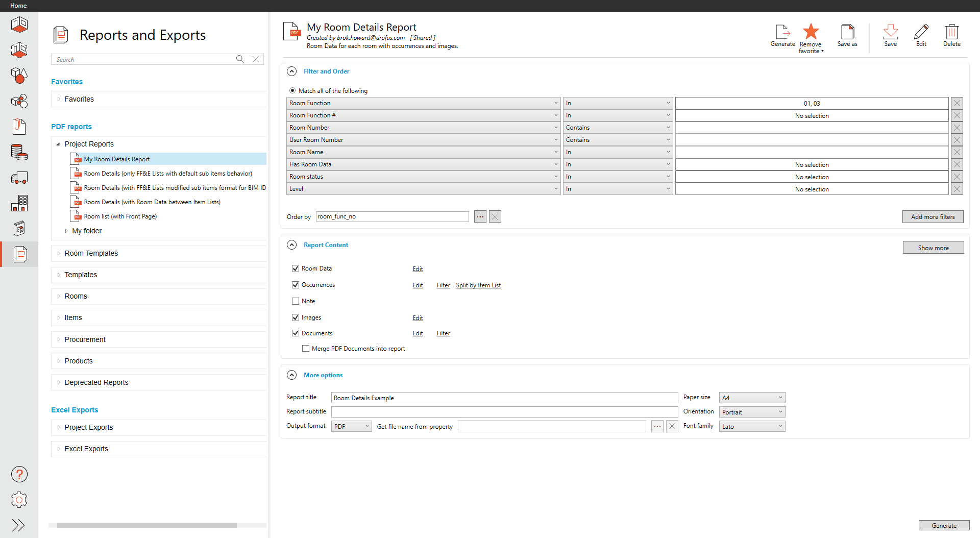Image resolution: width=980 pixels, height=538 pixels.
Task: Open the Paper size dropdown
Action: [x=751, y=398]
